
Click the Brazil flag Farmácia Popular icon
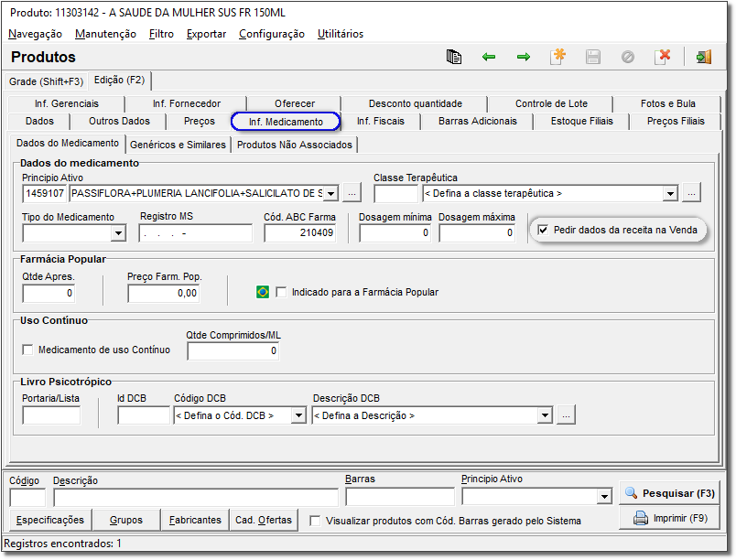click(x=263, y=292)
